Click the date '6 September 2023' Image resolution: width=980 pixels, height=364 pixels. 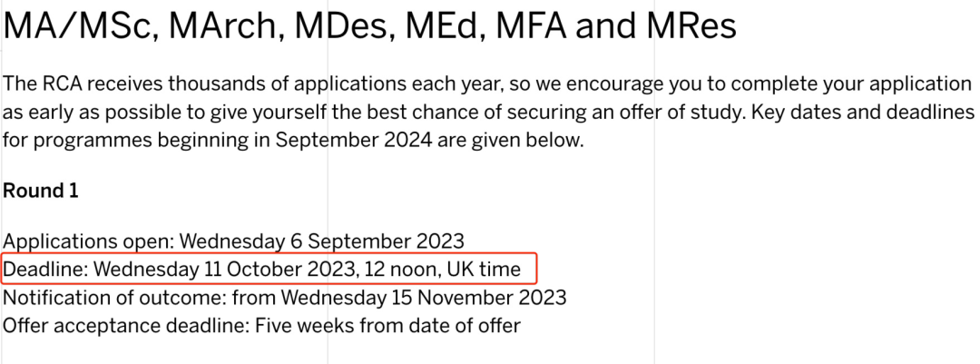(377, 241)
